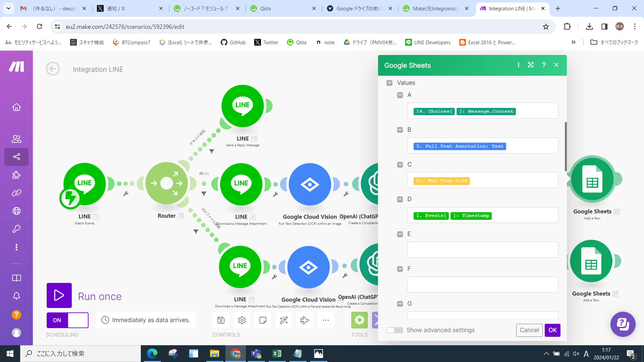644x362 pixels.
Task: Switch to the 通知 / X browser tab
Action: [130, 8]
